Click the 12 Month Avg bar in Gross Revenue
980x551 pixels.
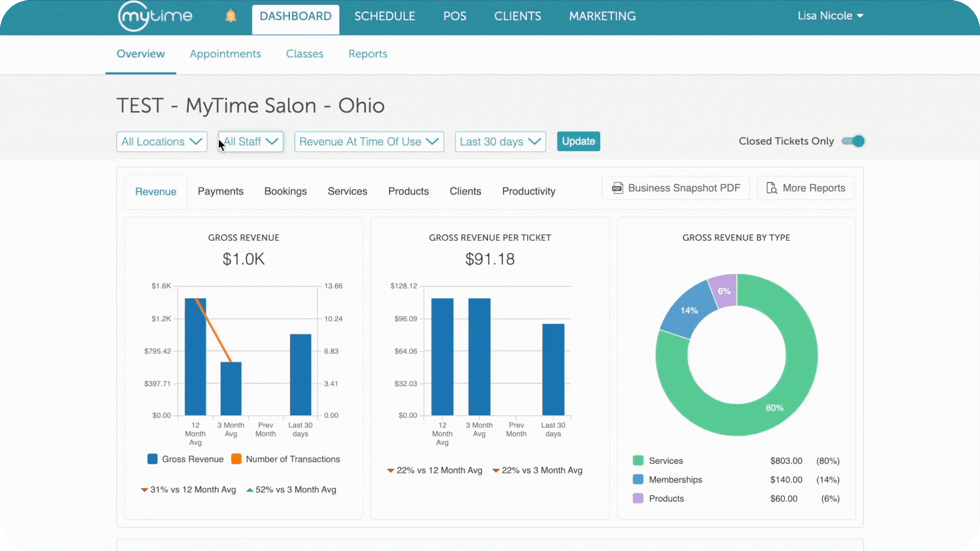pyautogui.click(x=195, y=357)
